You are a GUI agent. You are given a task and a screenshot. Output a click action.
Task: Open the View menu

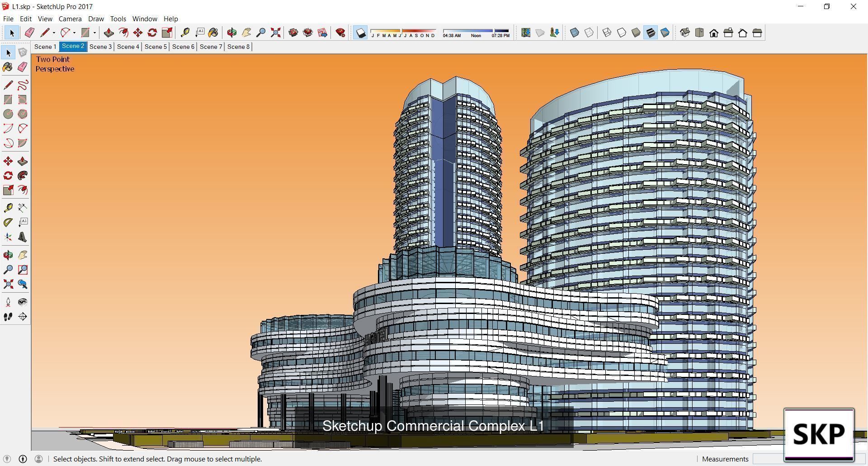[x=45, y=19]
